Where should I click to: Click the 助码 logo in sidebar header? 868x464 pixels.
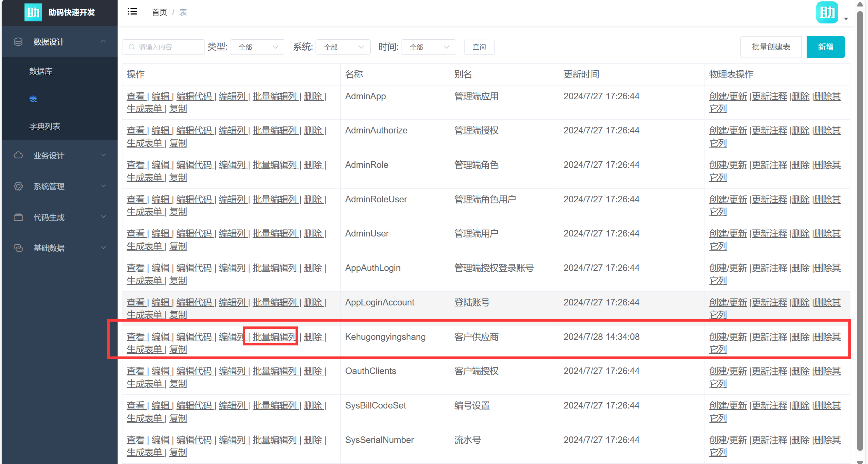pyautogui.click(x=33, y=12)
